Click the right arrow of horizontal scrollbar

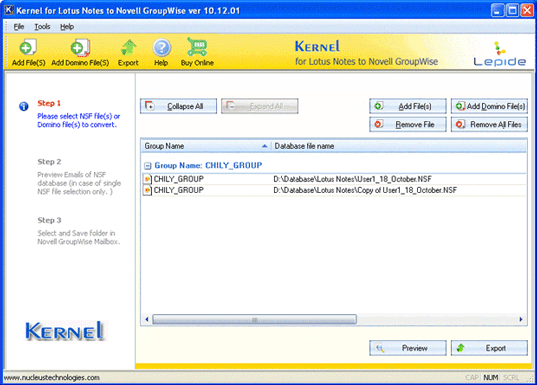point(521,319)
